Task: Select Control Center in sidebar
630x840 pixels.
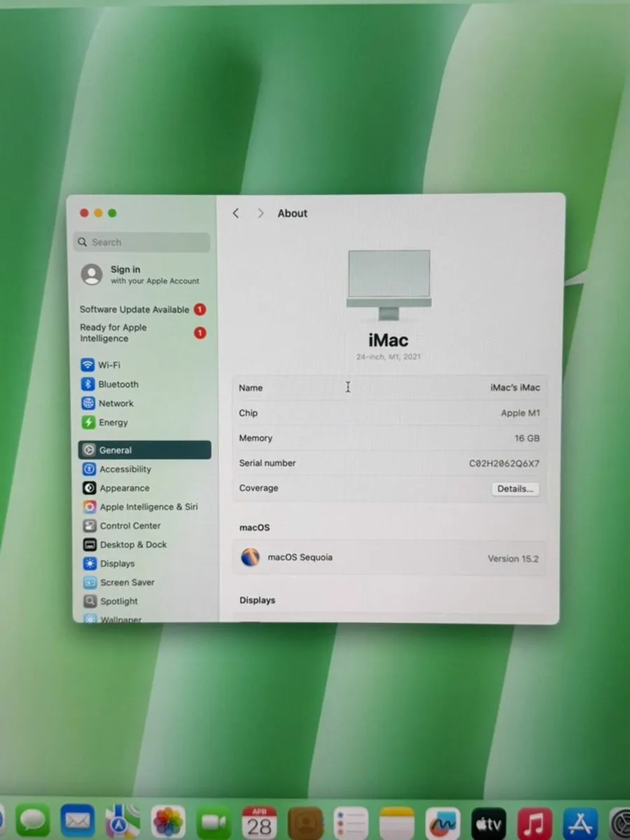Action: click(129, 526)
